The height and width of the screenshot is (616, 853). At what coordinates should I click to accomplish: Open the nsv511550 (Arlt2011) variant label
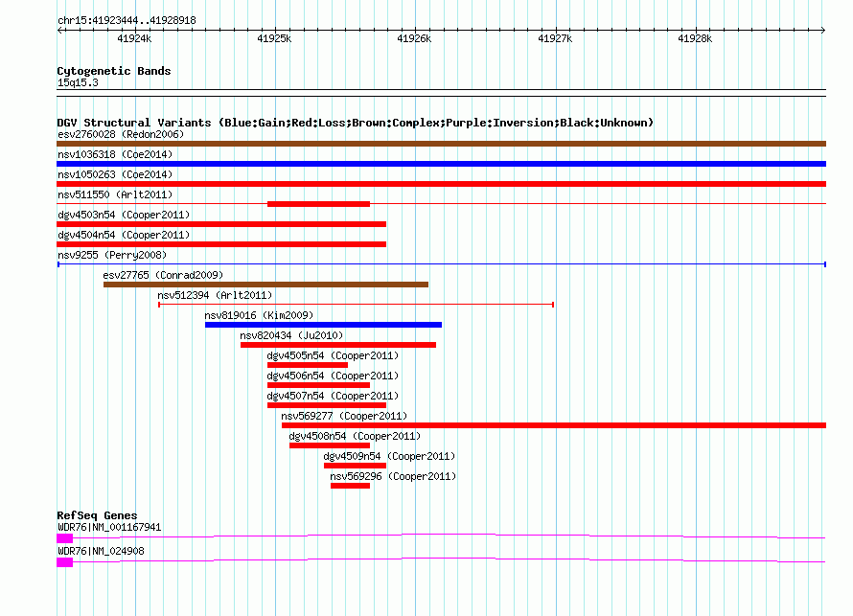coord(115,194)
